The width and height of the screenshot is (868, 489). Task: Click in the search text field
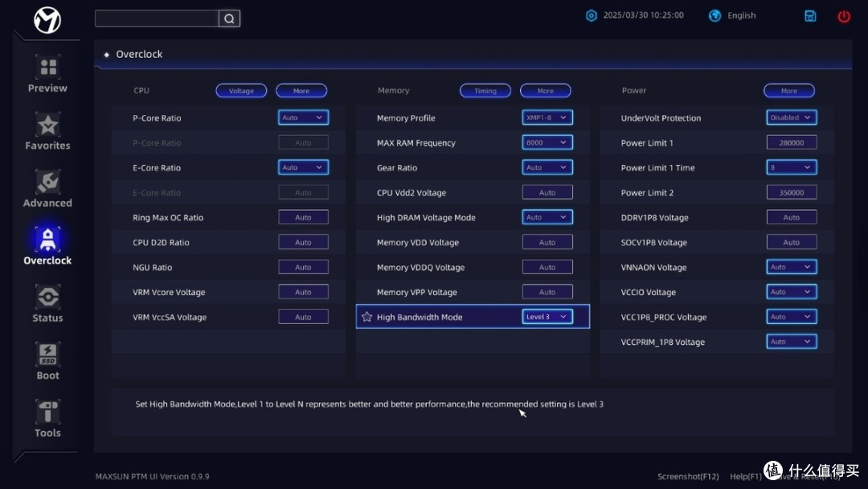tap(157, 18)
